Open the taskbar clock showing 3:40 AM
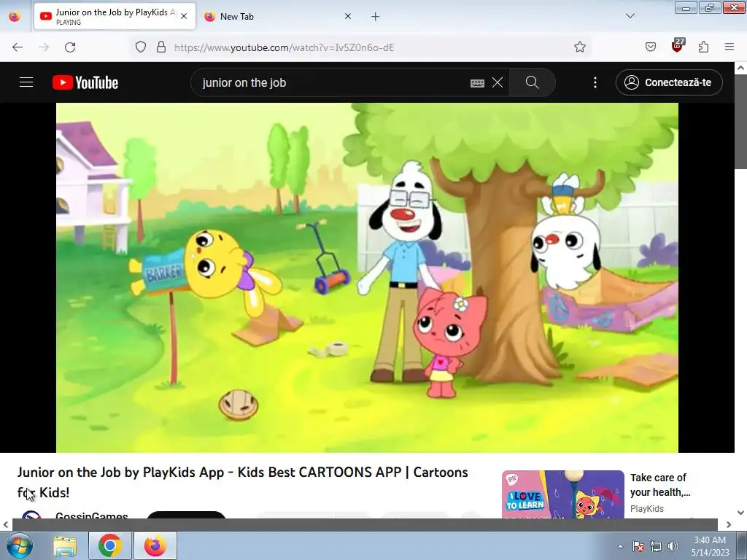 tap(711, 546)
